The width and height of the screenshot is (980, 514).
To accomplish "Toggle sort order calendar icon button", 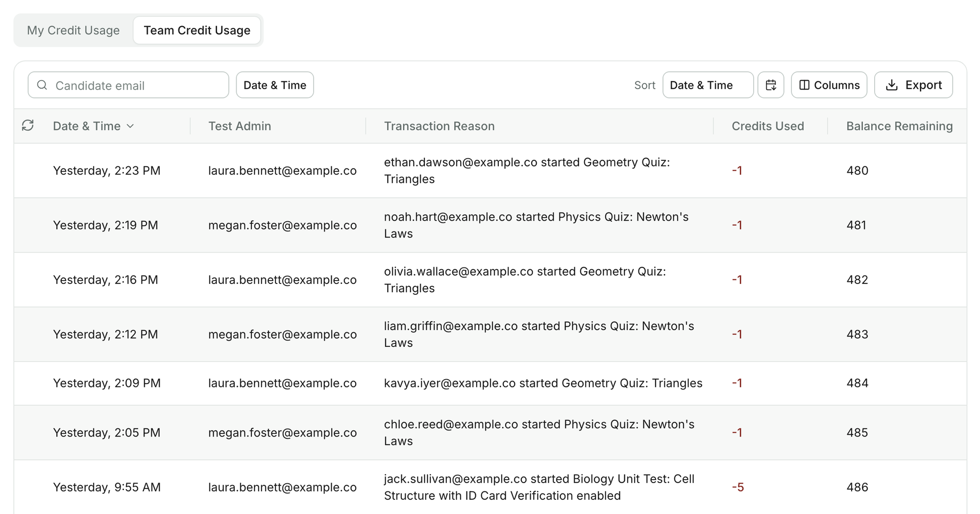I will [x=771, y=85].
